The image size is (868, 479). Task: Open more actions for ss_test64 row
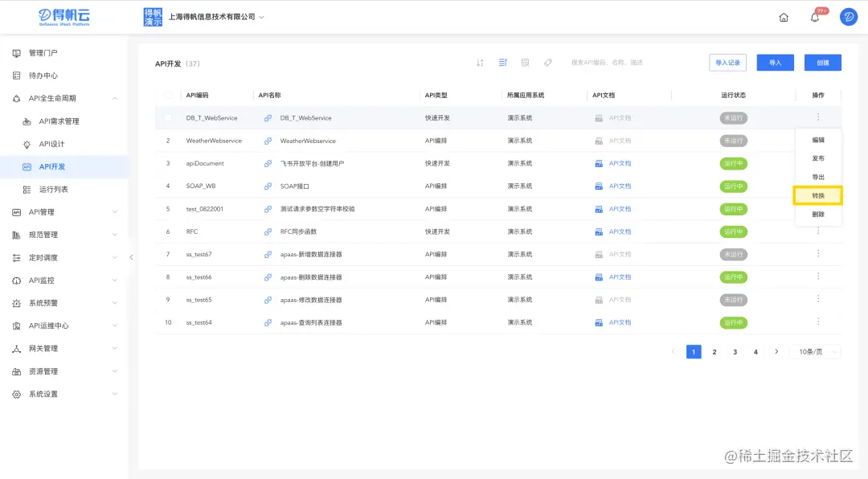(x=818, y=321)
